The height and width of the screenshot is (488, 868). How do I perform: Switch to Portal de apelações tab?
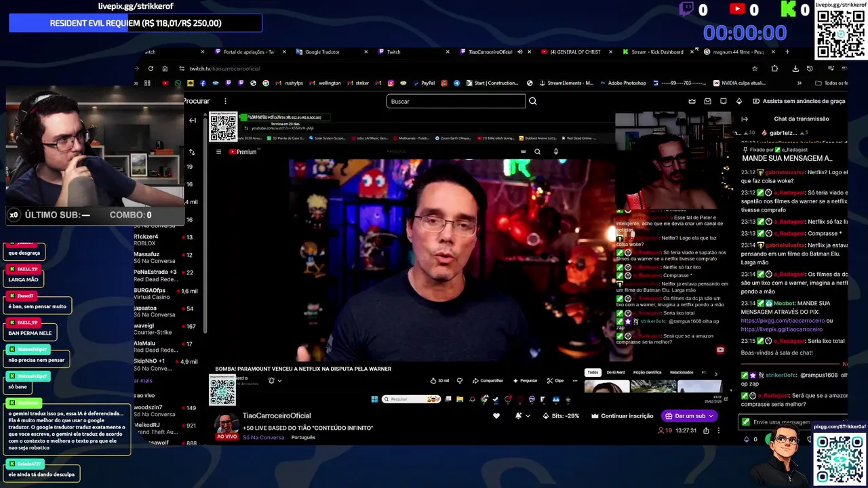pyautogui.click(x=249, y=52)
